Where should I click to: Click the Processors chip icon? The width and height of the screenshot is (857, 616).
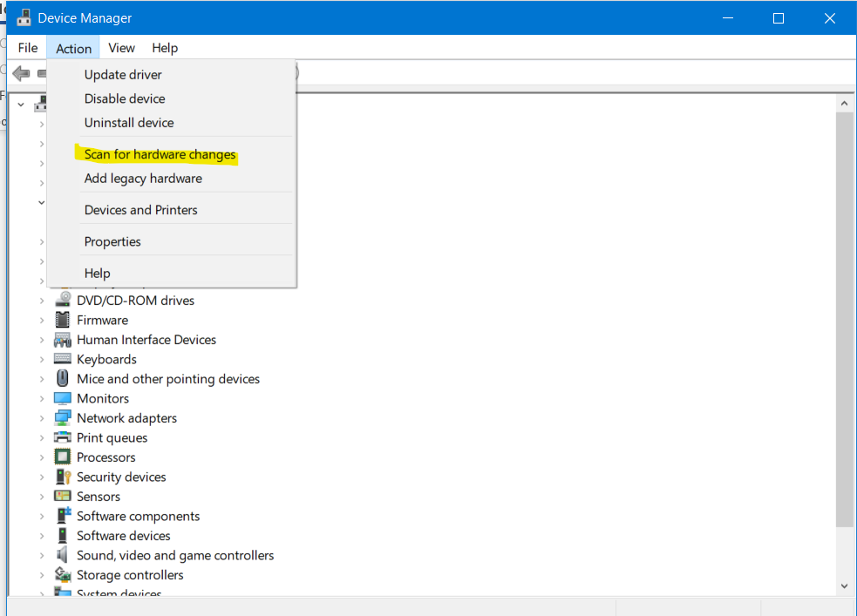63,457
